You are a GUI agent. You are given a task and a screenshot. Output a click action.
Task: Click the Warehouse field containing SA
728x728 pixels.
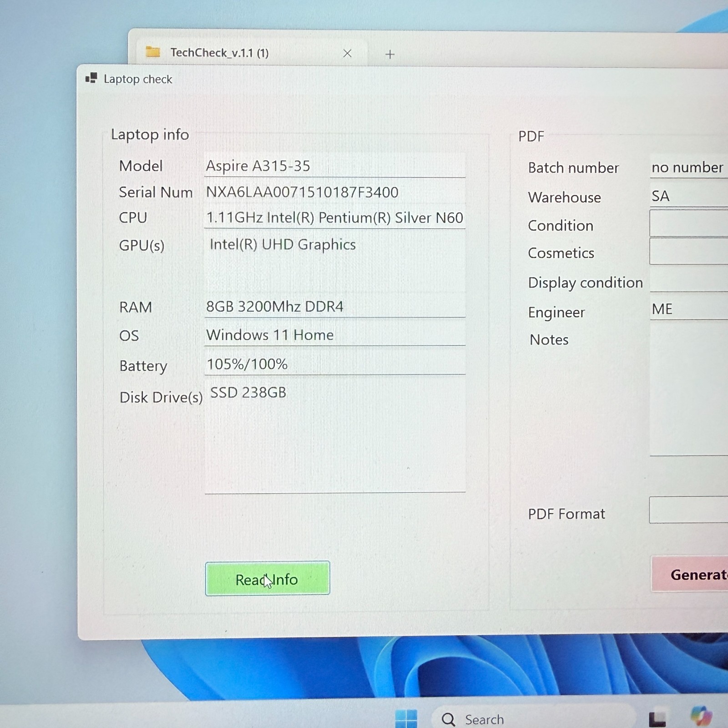689,196
